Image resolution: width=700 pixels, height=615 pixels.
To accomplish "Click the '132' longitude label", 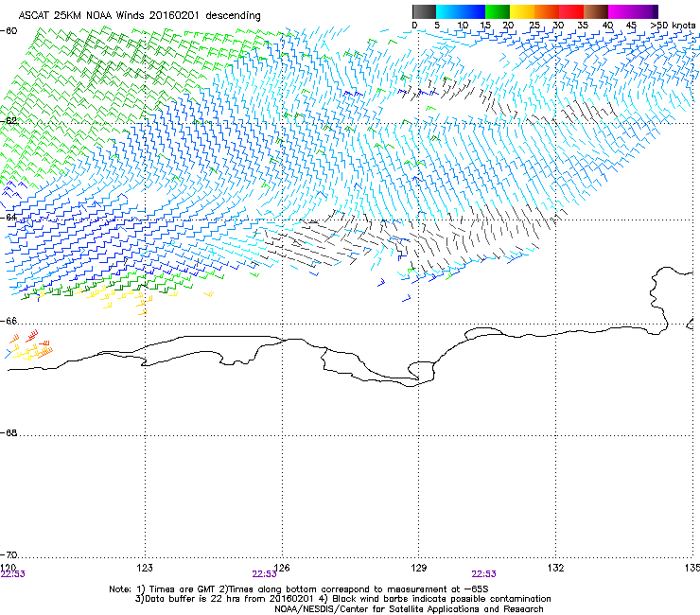I will coord(555,568).
